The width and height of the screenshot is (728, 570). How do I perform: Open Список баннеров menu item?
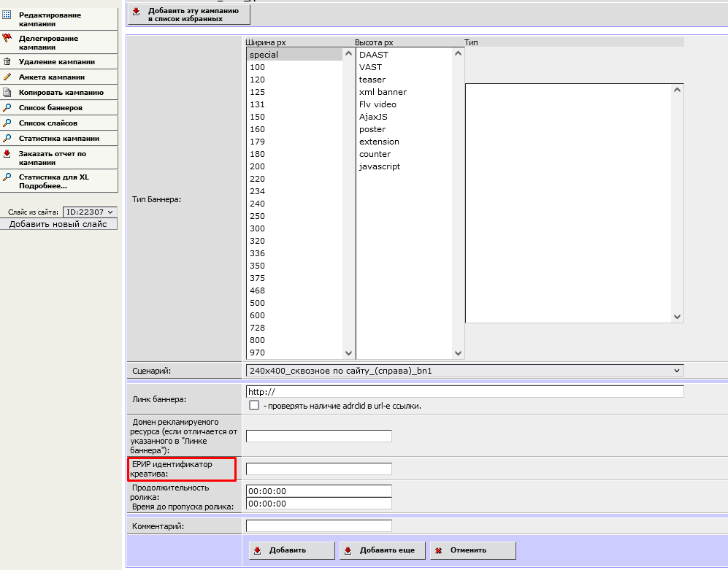pos(59,108)
